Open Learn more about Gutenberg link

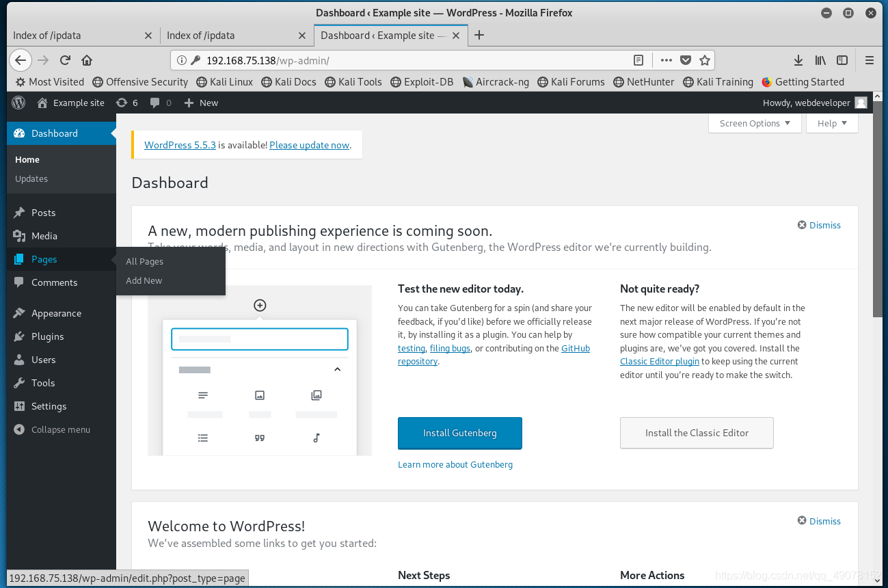pyautogui.click(x=455, y=464)
